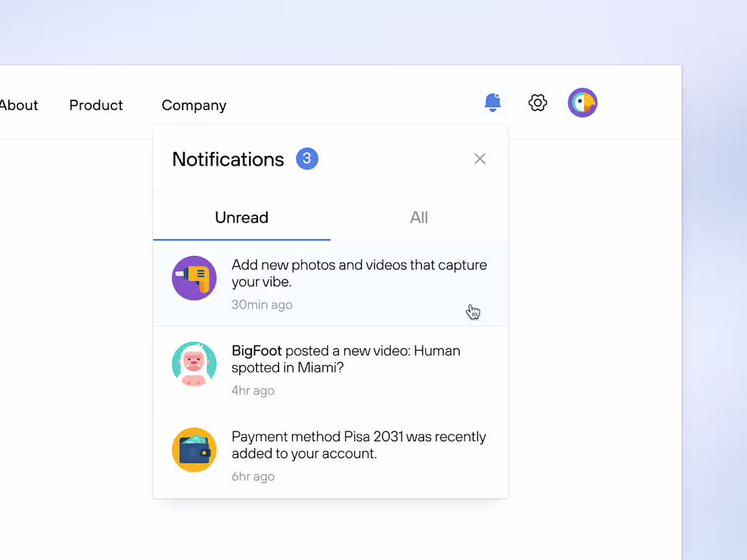
Task: Click the Notifications panel header
Action: [x=228, y=159]
